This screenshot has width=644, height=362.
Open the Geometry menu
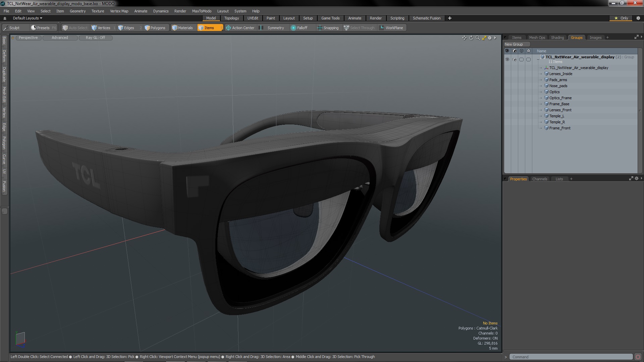(x=77, y=11)
